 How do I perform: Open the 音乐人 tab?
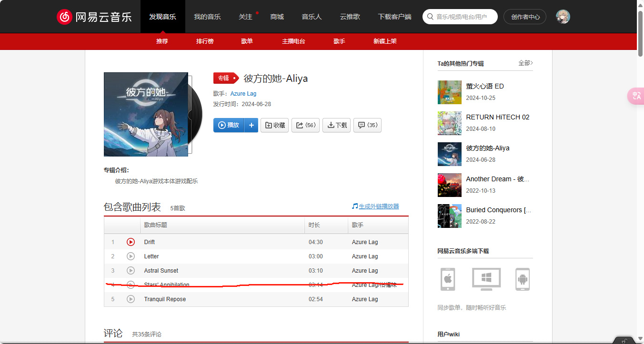click(x=312, y=17)
